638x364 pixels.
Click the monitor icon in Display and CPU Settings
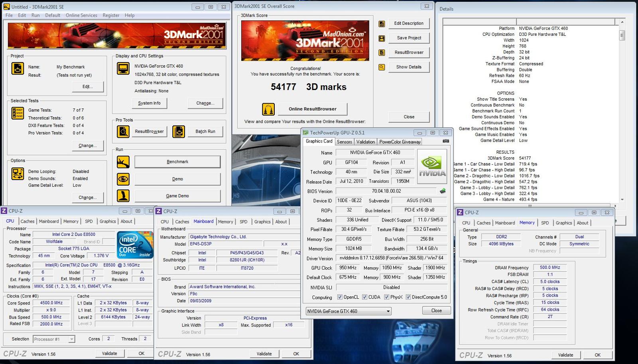pos(123,68)
